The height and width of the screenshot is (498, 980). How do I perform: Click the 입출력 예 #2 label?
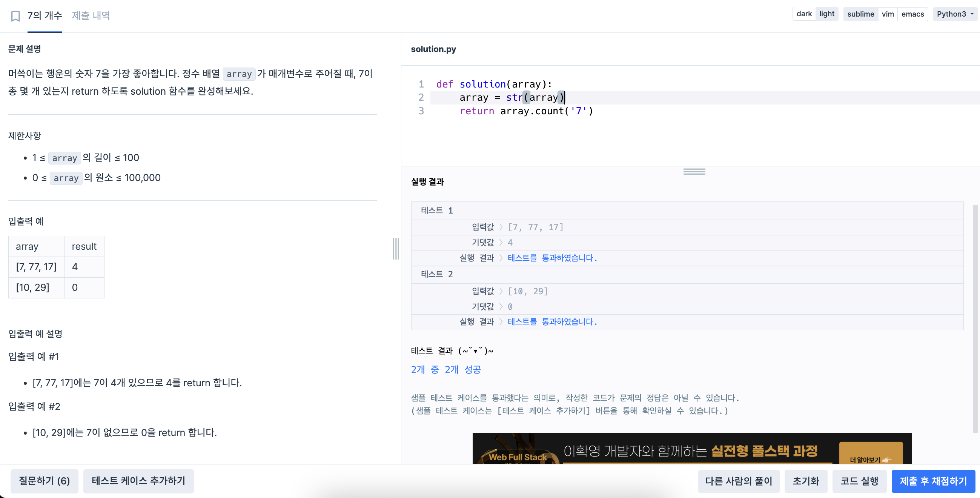(34, 407)
